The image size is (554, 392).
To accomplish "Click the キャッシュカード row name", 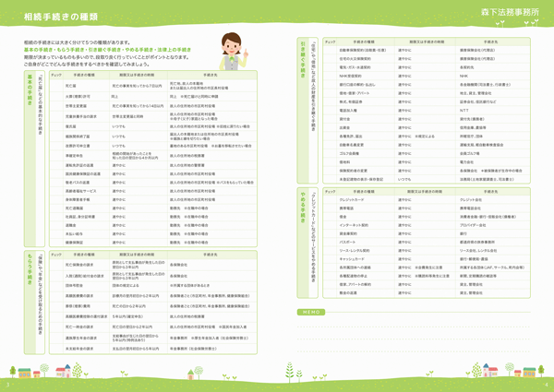I will (352, 259).
